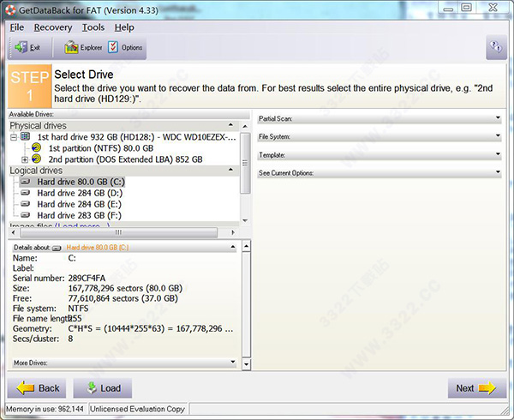The width and height of the screenshot is (514, 420).
Task: Open the Explorer toolbar icon
Action: (71, 47)
